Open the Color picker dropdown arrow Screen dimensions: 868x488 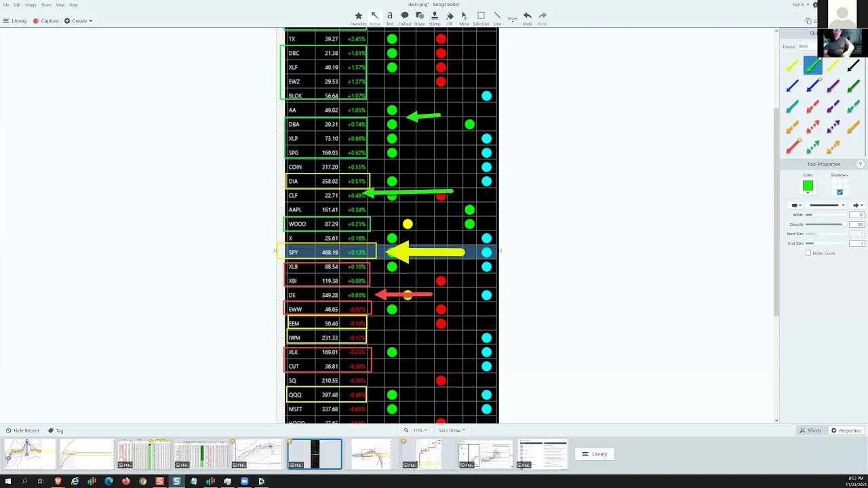(808, 193)
